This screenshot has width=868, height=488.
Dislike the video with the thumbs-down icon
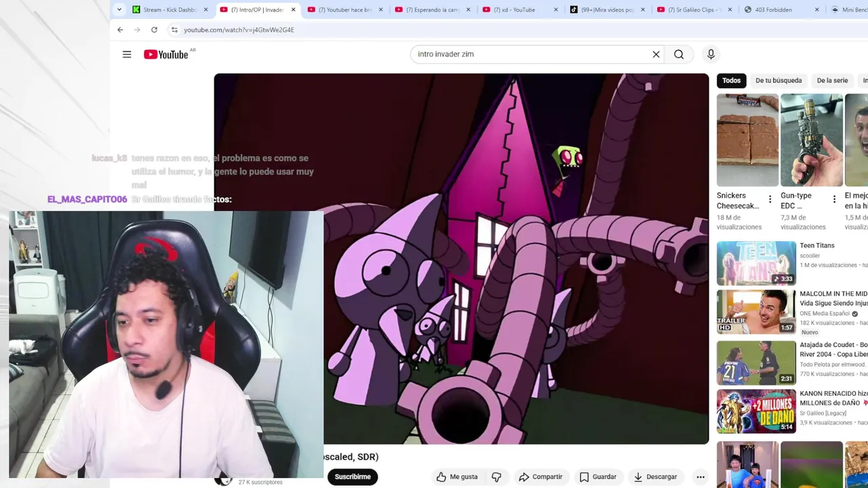(496, 476)
